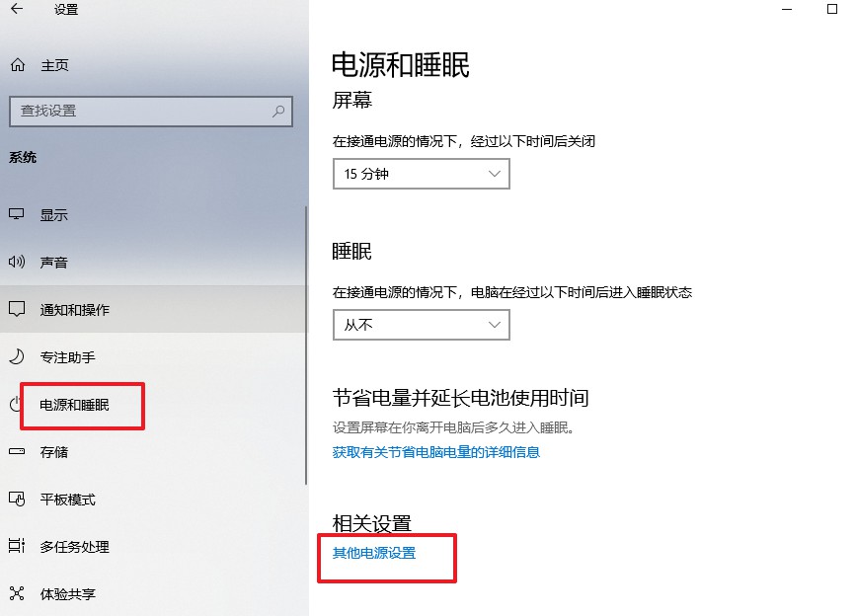Click the Storage drive icon
Image resolution: width=856 pixels, height=616 pixels.
(x=17, y=451)
